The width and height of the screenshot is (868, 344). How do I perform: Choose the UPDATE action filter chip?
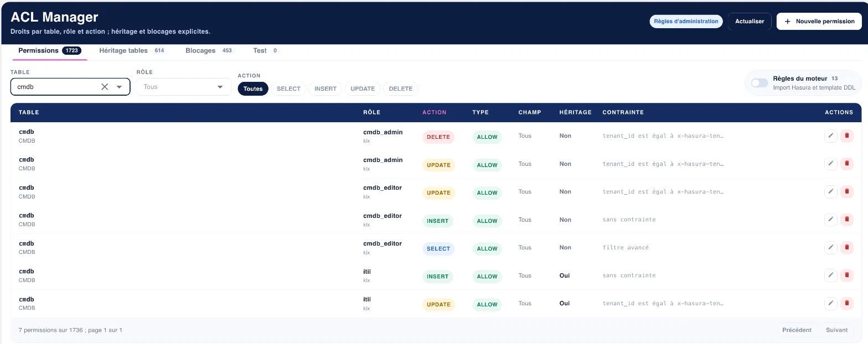click(363, 88)
